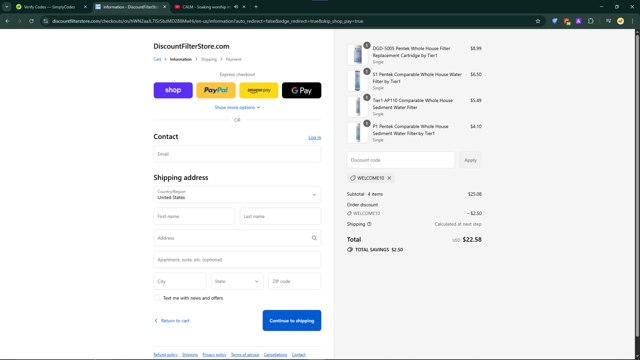
Task: Click the Information breadcrumb step
Action: [181, 59]
